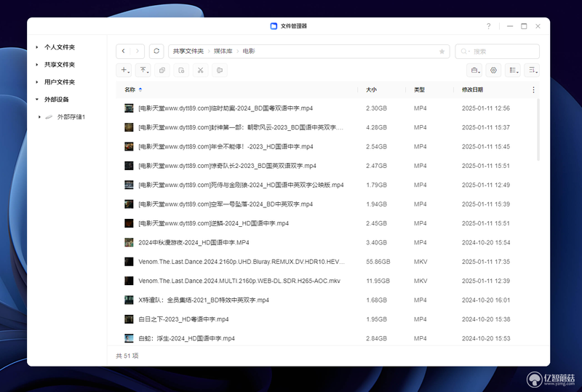Click thumbnail of 临时劫案-2024 file
The height and width of the screenshot is (392, 582).
[129, 108]
